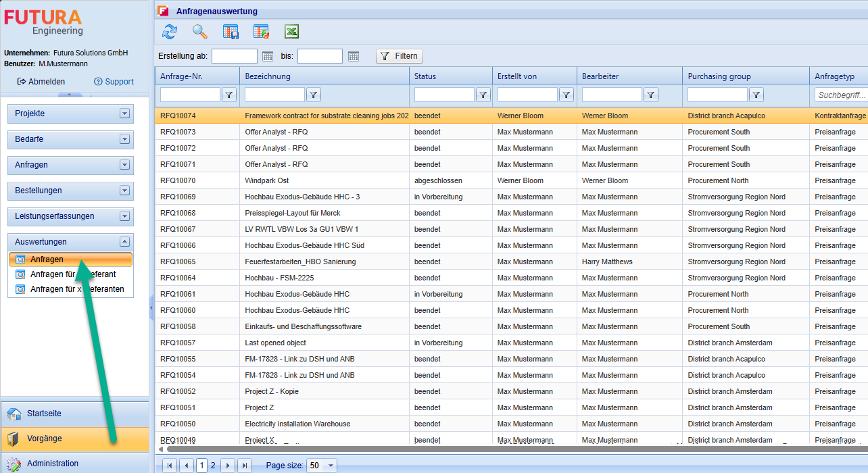The height and width of the screenshot is (473, 868).
Task: Go to next page of results
Action: [228, 466]
